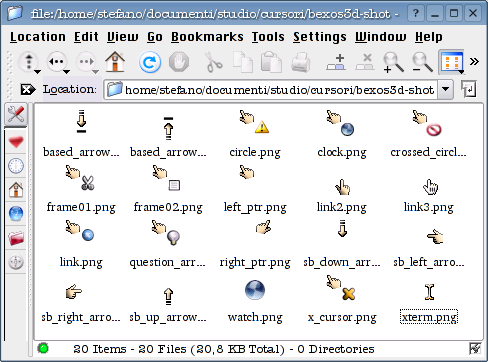Open the red folder sidebar tab
This screenshot has width=488, height=362.
point(16,238)
